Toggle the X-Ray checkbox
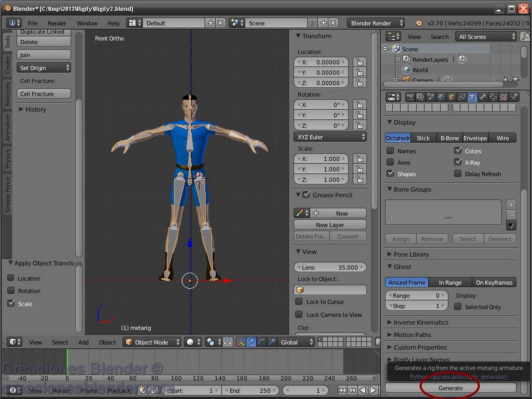 (x=458, y=162)
